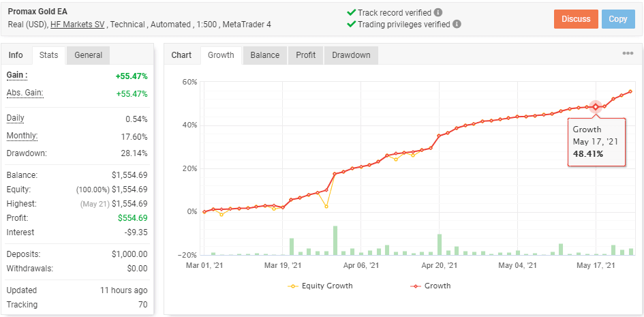Toggle Growth series in chart legend
The image size is (644, 317).
pyautogui.click(x=431, y=286)
